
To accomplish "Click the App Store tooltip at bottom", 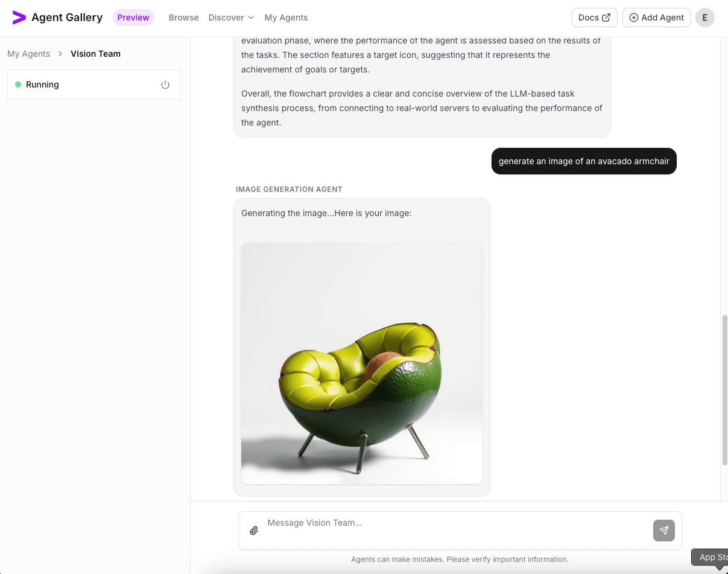I will (712, 557).
